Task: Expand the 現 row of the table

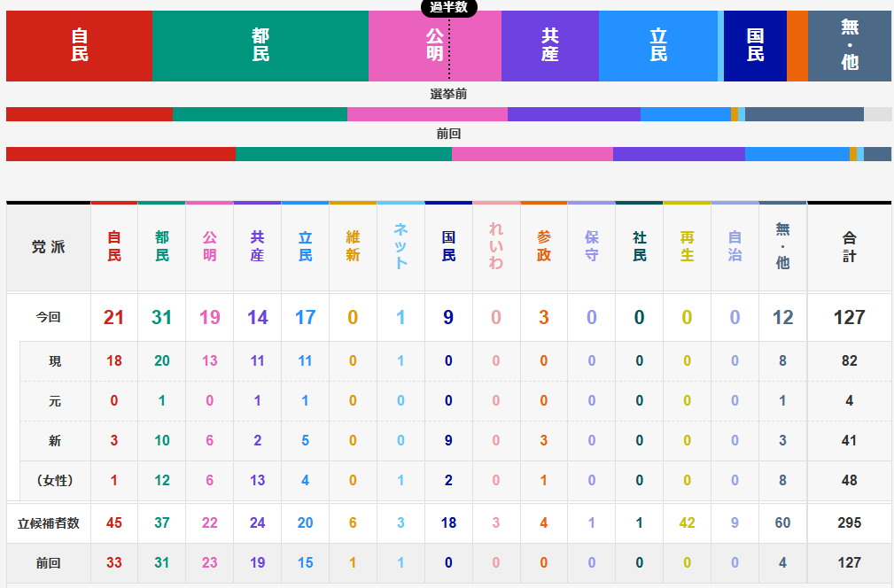Action: click(48, 361)
